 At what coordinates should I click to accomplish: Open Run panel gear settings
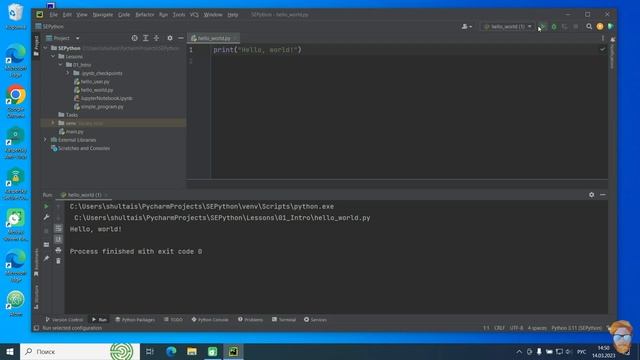591,195
